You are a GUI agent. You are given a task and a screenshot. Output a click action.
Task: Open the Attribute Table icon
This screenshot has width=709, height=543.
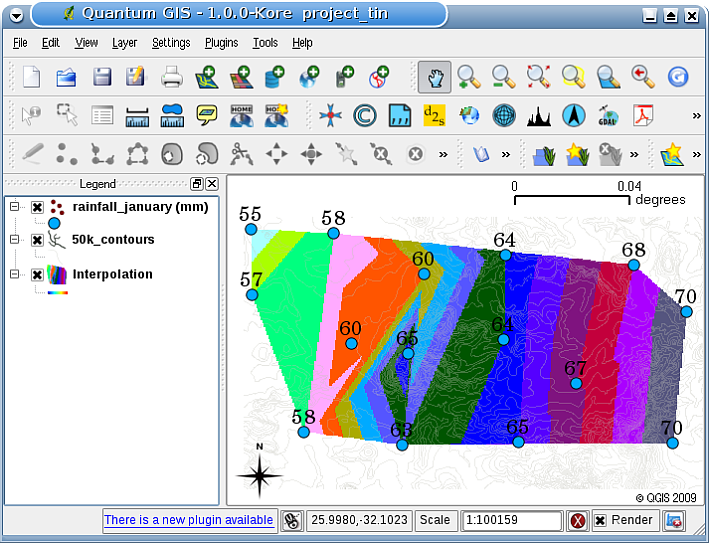[102, 115]
